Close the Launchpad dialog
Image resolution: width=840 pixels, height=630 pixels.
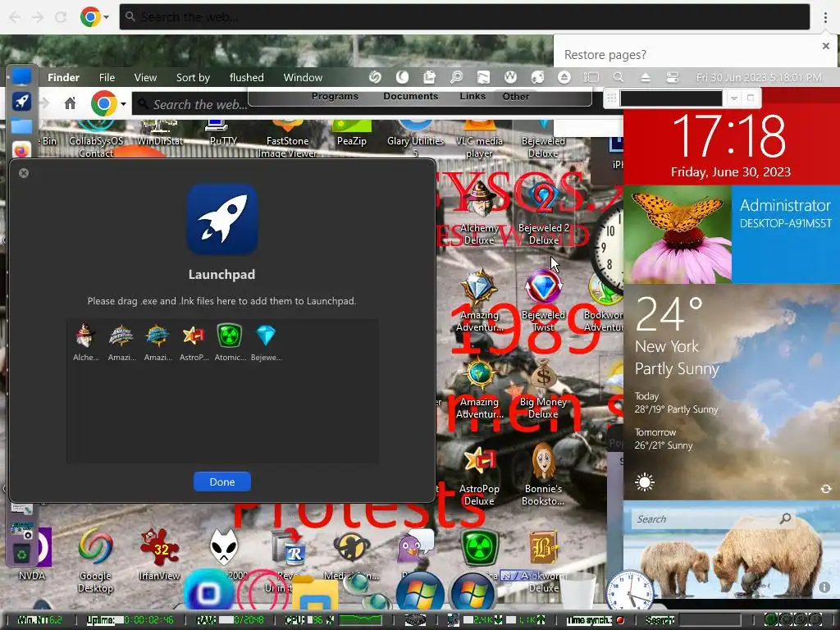[x=24, y=173]
